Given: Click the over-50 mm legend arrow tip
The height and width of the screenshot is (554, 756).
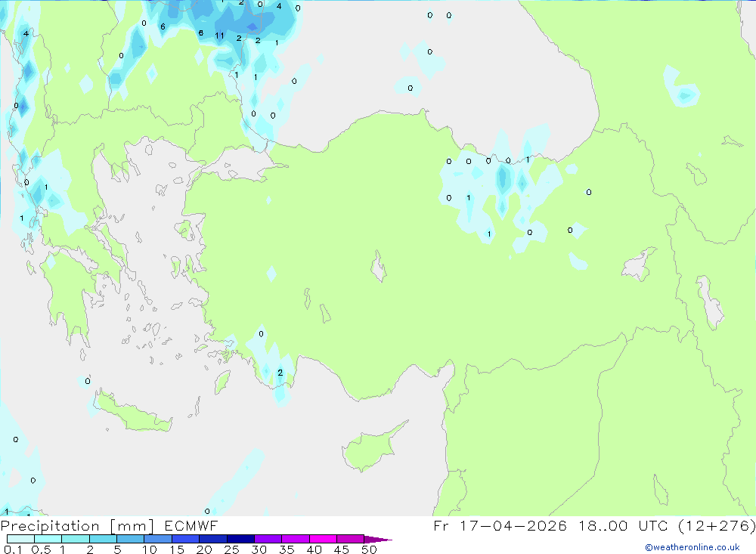Looking at the screenshot, I should (x=377, y=540).
